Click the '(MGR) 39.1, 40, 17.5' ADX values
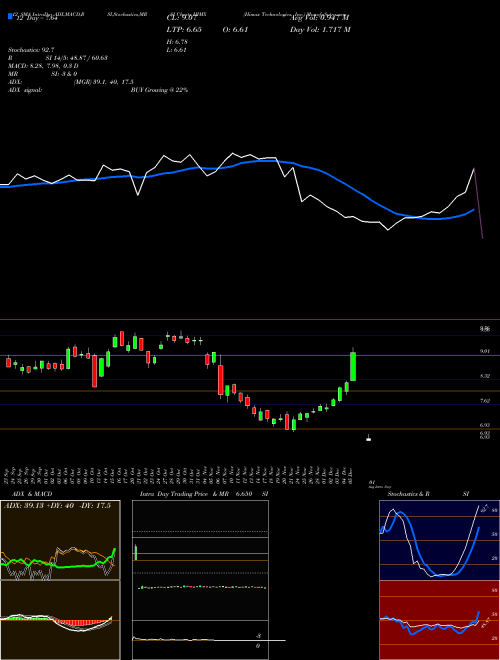Image resolution: width=500 pixels, height=660 pixels. point(104,82)
